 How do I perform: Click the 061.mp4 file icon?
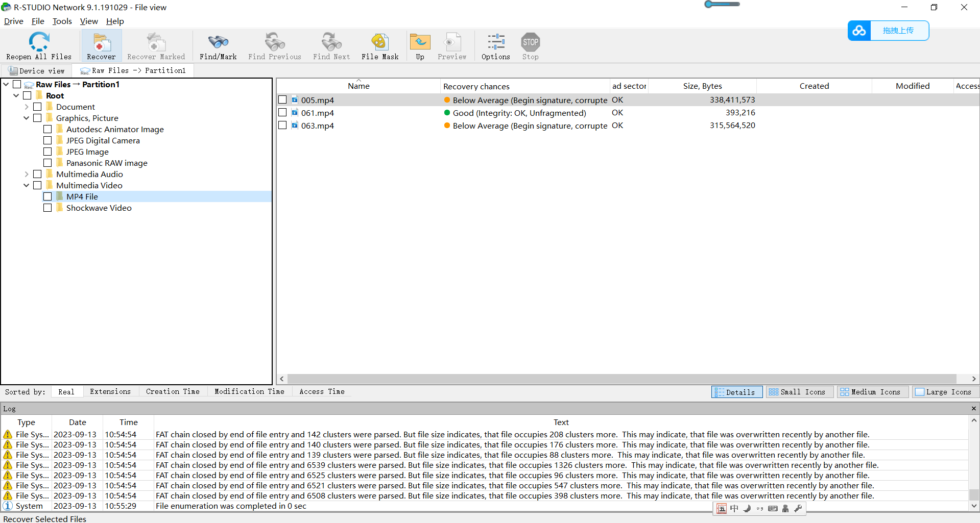pos(295,113)
